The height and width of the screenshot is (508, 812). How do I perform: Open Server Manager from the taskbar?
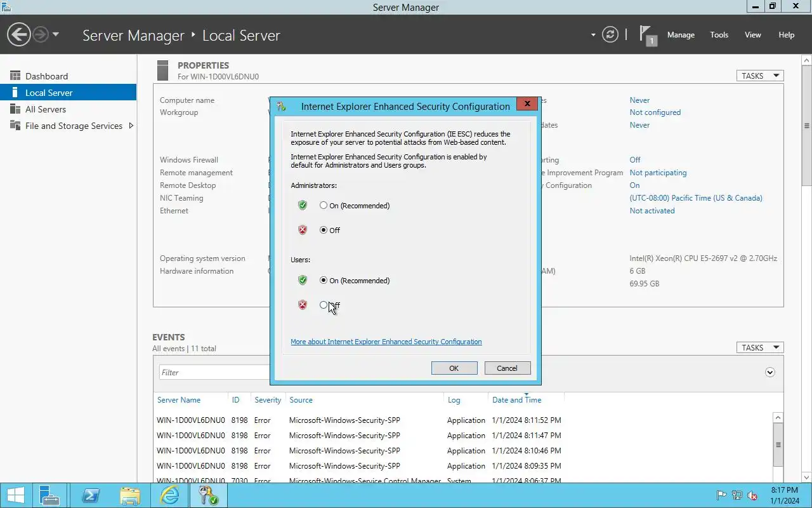point(49,495)
